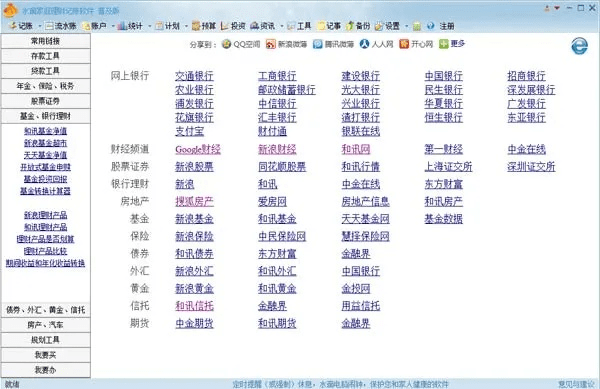Click the app logo in title bar
This screenshot has height=389, width=600.
10,10
